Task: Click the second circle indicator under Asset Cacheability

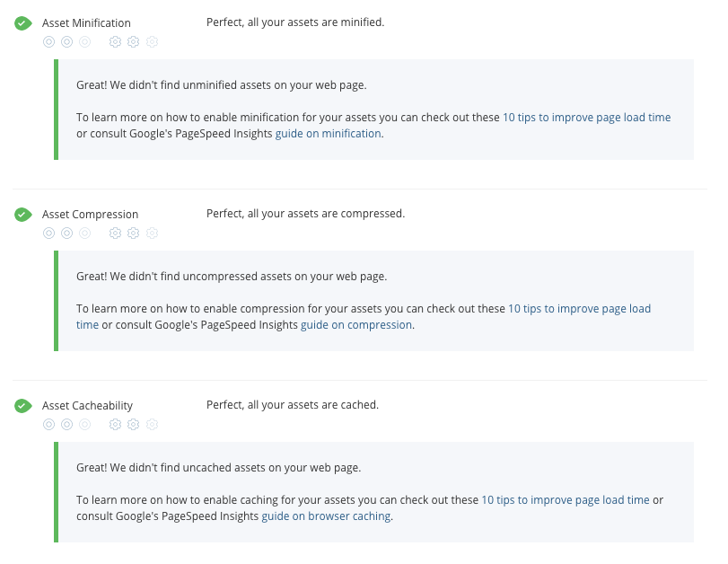Action: pos(66,424)
